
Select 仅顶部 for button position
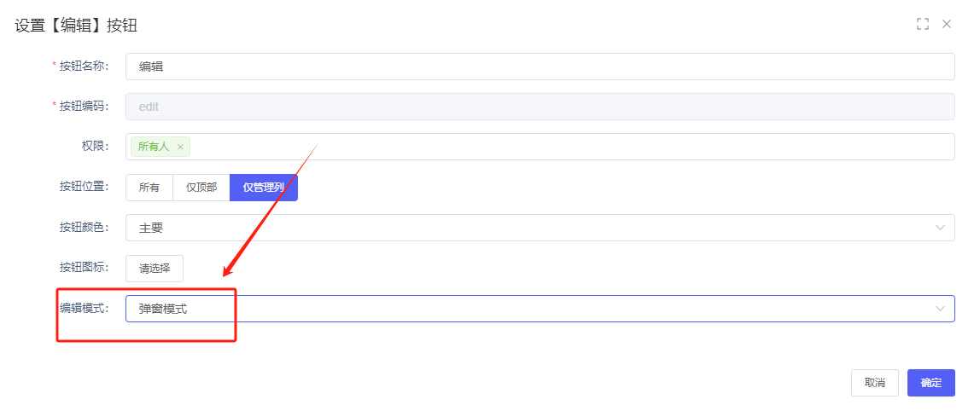[201, 188]
